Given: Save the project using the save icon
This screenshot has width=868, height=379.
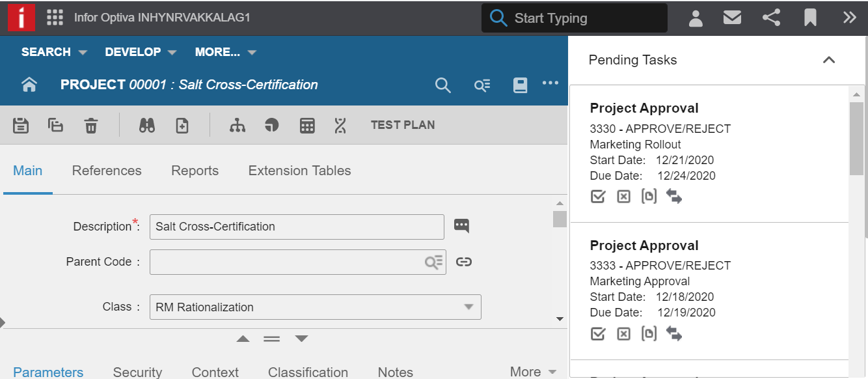Looking at the screenshot, I should click(20, 125).
